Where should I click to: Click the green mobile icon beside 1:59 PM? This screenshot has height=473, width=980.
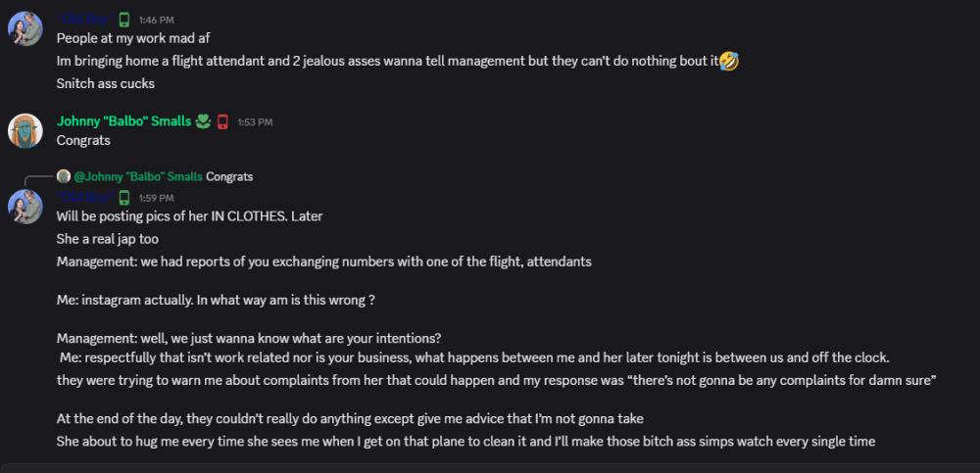tap(124, 197)
